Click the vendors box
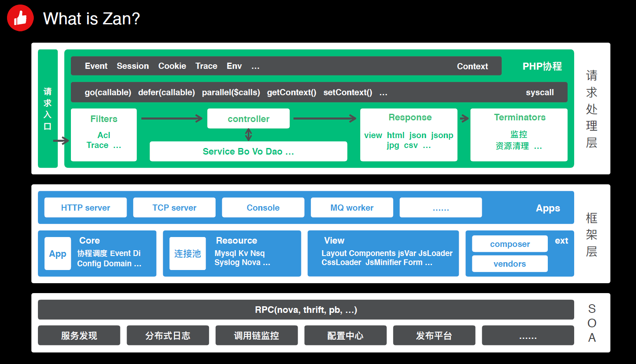 coord(509,264)
